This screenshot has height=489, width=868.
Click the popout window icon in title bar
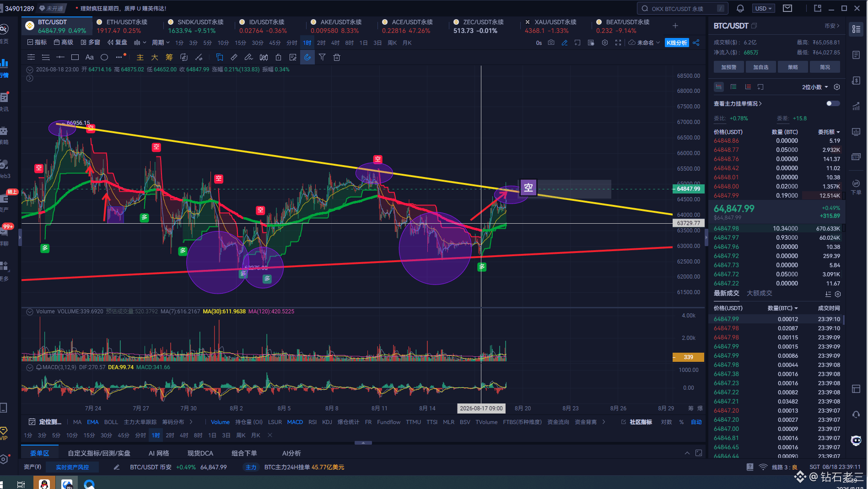818,8
